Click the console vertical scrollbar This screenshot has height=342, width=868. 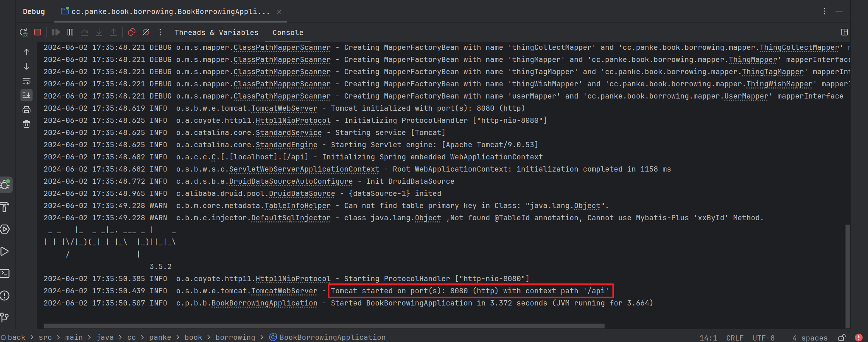[x=847, y=276]
